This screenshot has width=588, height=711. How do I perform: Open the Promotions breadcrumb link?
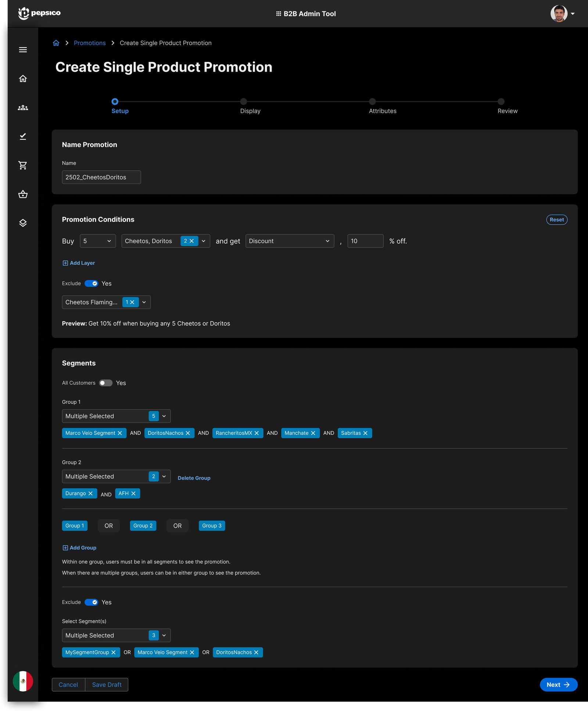click(90, 43)
